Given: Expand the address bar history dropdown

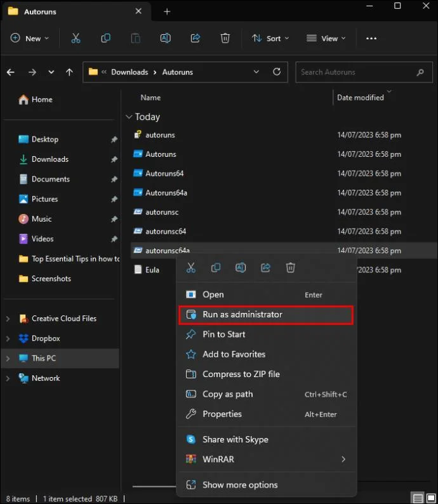Looking at the screenshot, I should (256, 72).
